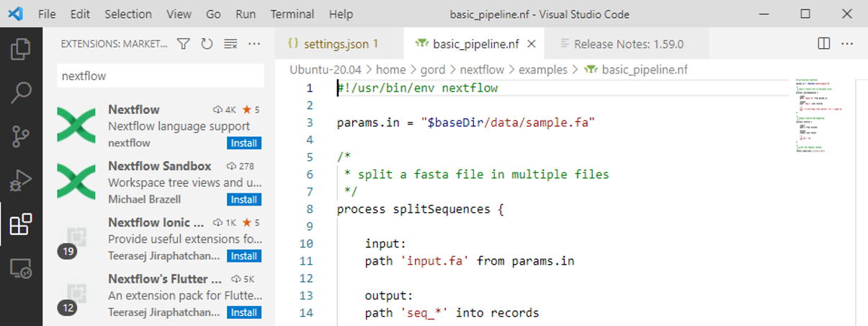Switch to the basic_pipeline.nf tab

475,44
